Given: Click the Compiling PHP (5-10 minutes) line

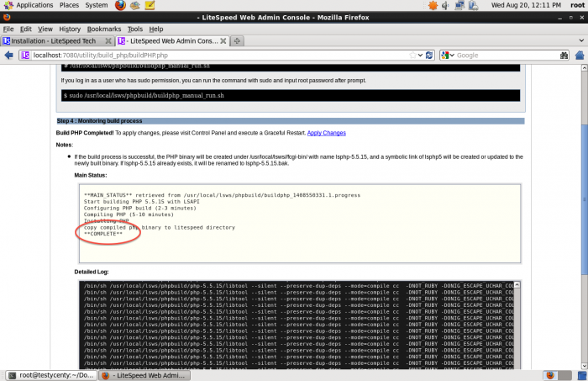Looking at the screenshot, I should point(129,214).
